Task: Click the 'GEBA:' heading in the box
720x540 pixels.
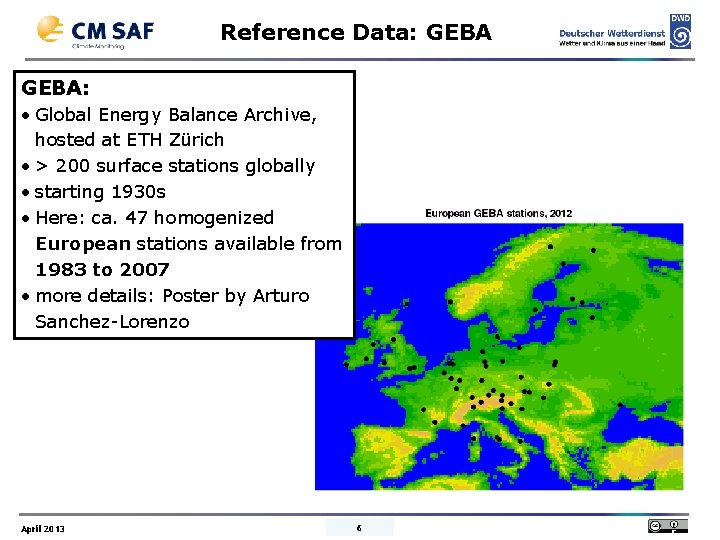Action: [x=55, y=88]
